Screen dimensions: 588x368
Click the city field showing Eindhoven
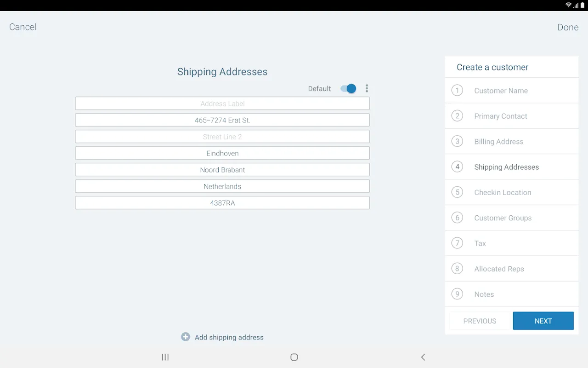click(x=222, y=153)
